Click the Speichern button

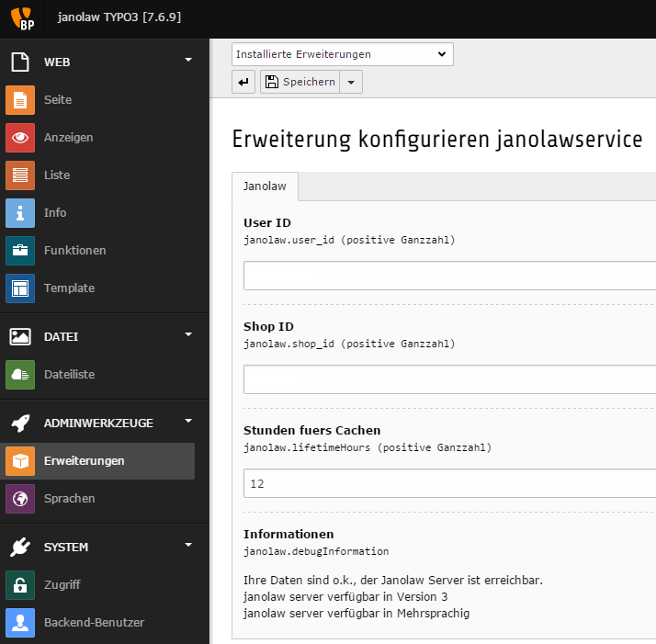pos(300,82)
